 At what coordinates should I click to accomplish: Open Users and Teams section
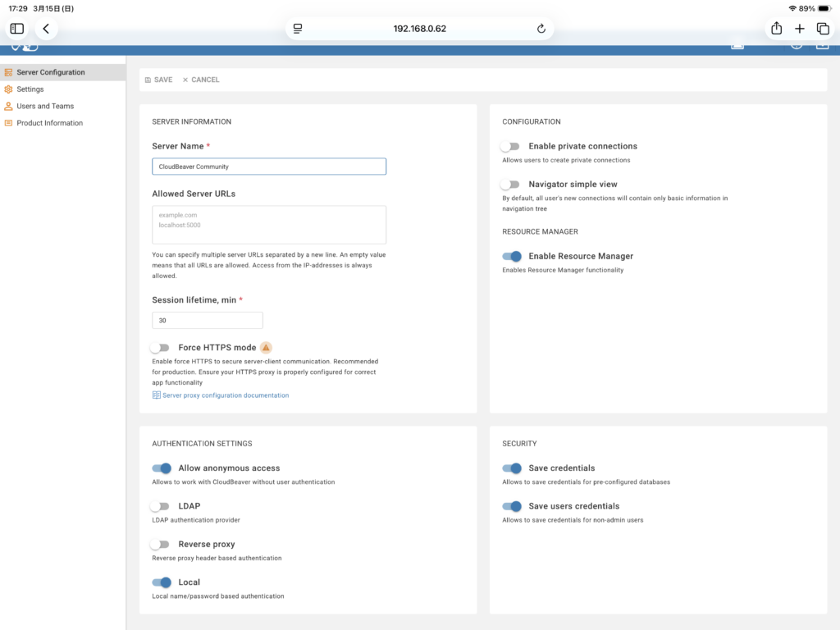click(x=45, y=106)
